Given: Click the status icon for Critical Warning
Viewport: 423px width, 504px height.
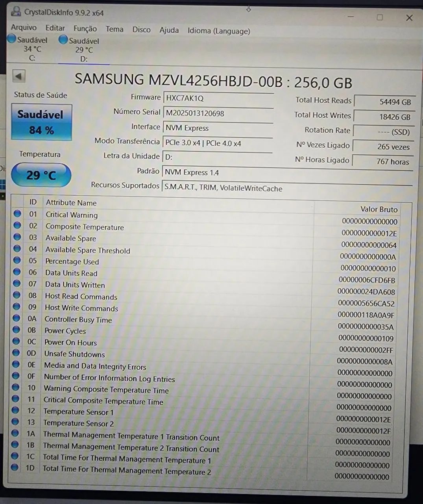Looking at the screenshot, I should (x=17, y=214).
